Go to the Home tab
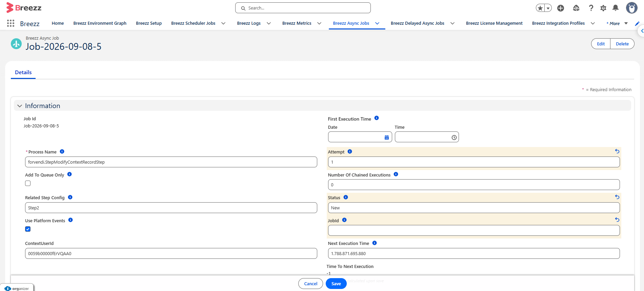 click(58, 23)
